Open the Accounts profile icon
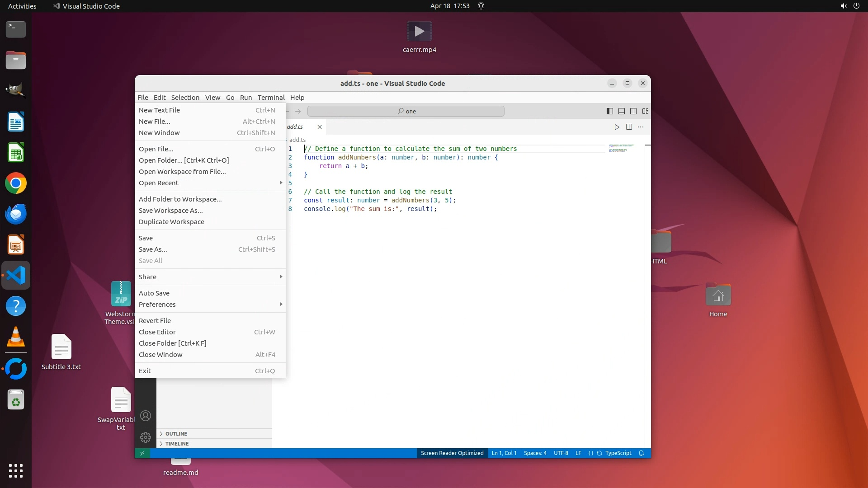Screen dimensions: 868x488 coord(146,416)
